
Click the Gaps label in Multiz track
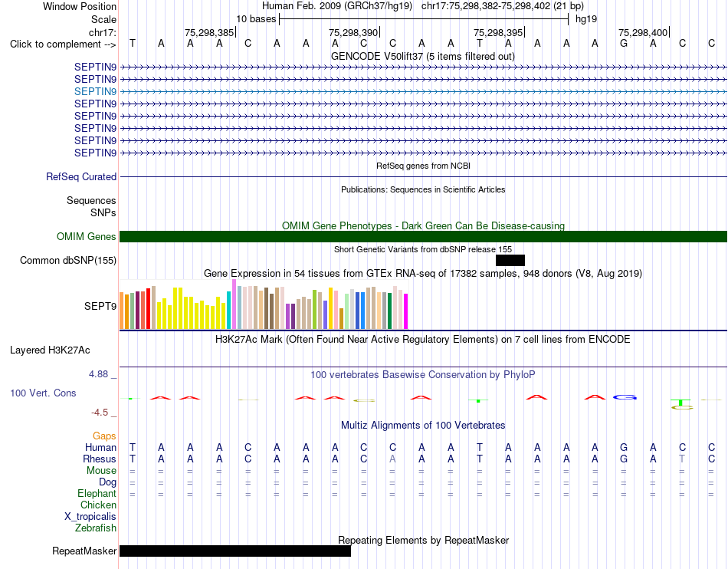(x=104, y=436)
